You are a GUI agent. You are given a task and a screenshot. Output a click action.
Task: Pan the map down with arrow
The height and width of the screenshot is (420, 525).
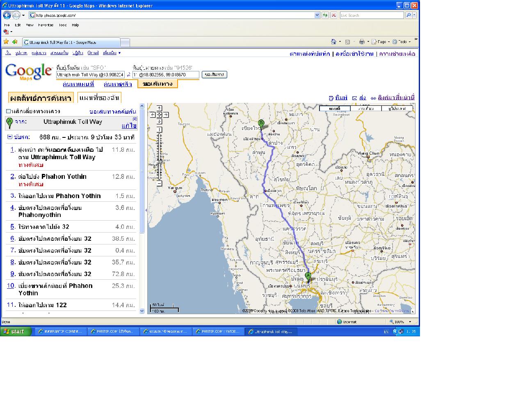click(x=160, y=121)
